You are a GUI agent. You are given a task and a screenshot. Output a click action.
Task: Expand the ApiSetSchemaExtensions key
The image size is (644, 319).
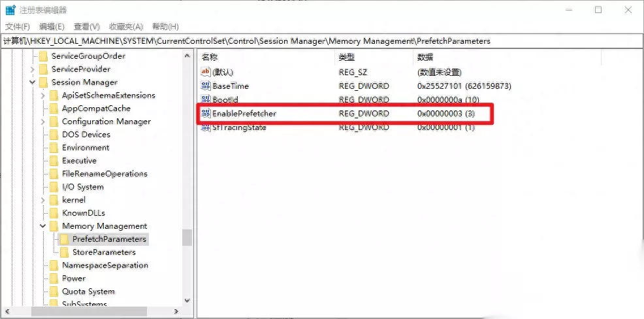click(x=43, y=95)
